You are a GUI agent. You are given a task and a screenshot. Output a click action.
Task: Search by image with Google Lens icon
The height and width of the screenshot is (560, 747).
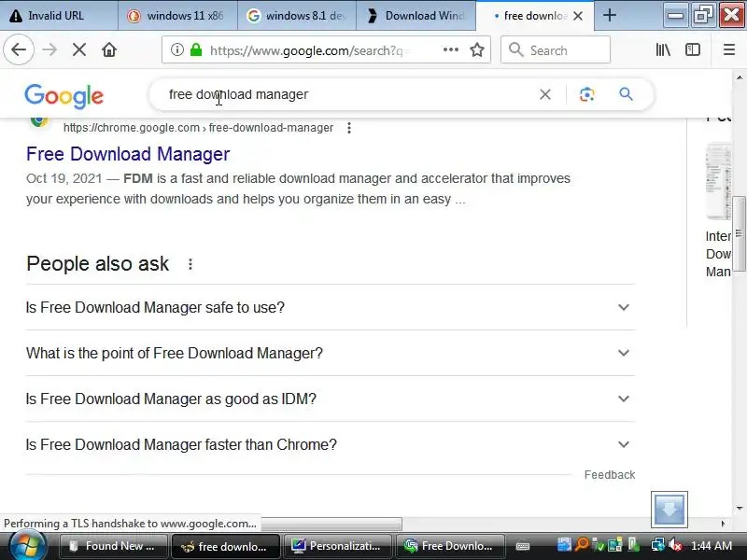click(x=587, y=94)
